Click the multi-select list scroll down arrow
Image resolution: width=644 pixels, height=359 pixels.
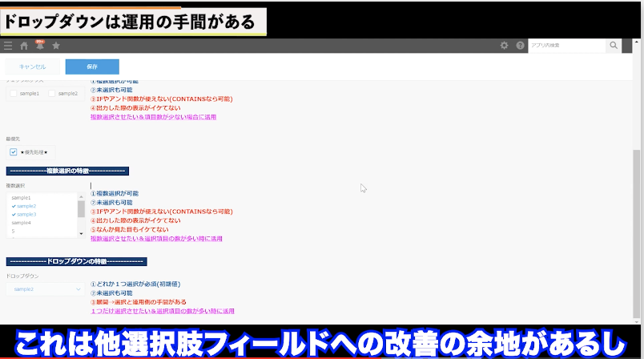[81, 234]
